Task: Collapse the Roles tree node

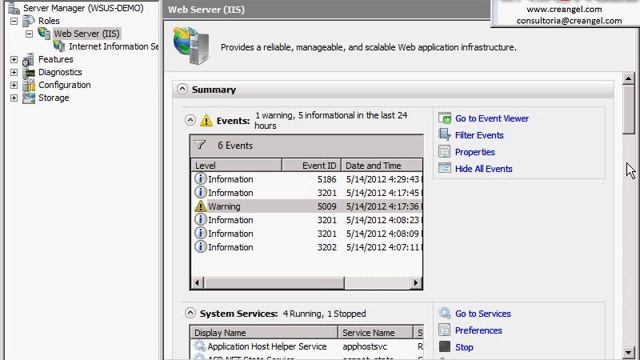Action: pos(14,21)
